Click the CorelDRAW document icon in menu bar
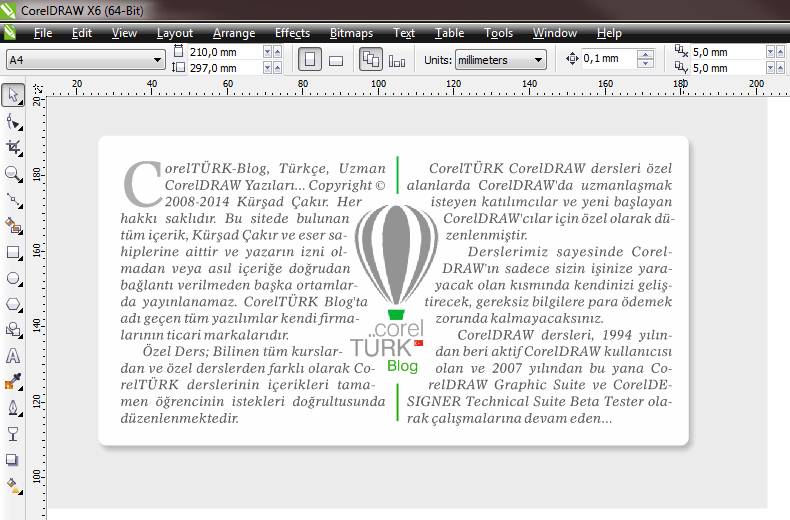The width and height of the screenshot is (790, 520). point(9,33)
